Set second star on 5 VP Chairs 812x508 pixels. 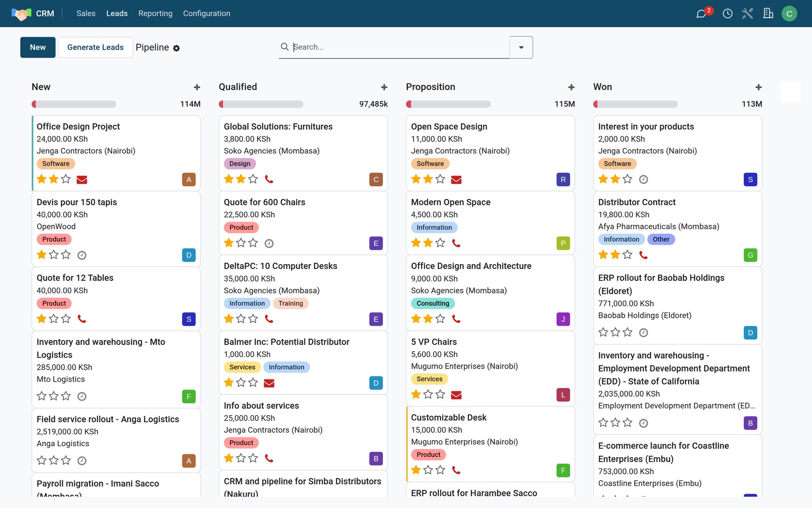coord(428,394)
